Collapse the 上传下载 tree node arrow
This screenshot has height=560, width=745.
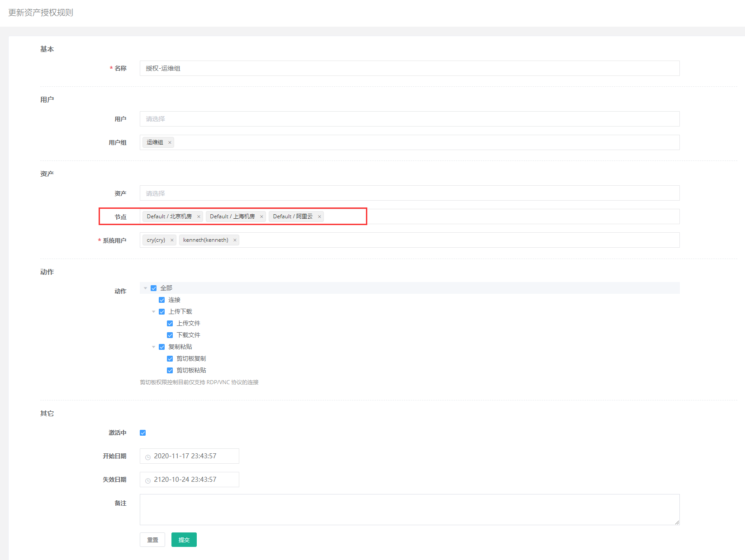pyautogui.click(x=154, y=311)
